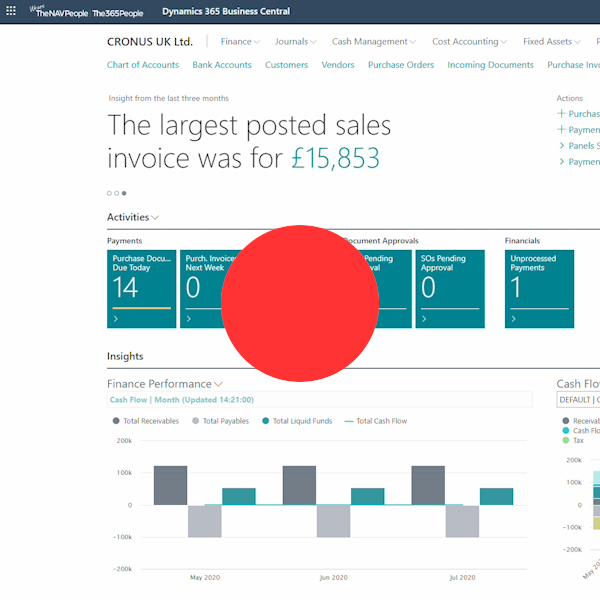Click arrow on SOs Pending Approval tile
Screen dimensions: 600x600
point(424,319)
